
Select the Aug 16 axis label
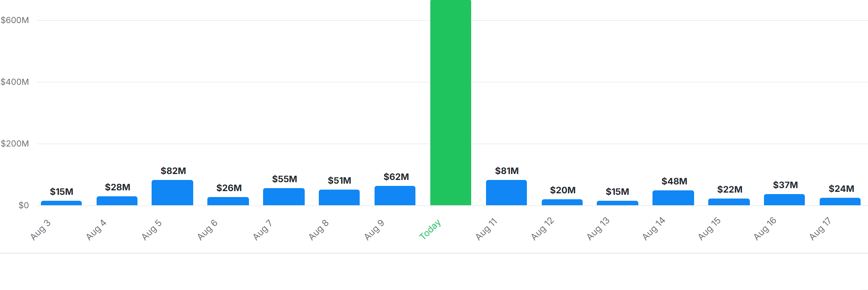point(765,229)
